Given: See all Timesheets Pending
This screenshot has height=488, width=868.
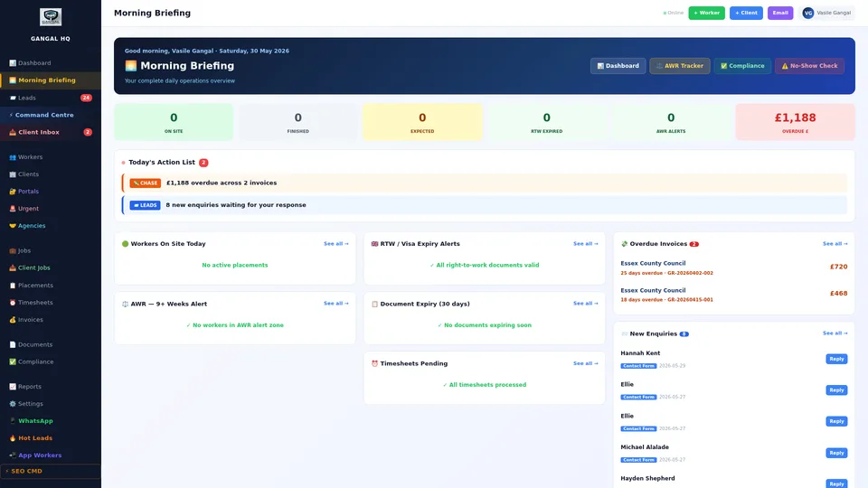Looking at the screenshot, I should point(586,363).
